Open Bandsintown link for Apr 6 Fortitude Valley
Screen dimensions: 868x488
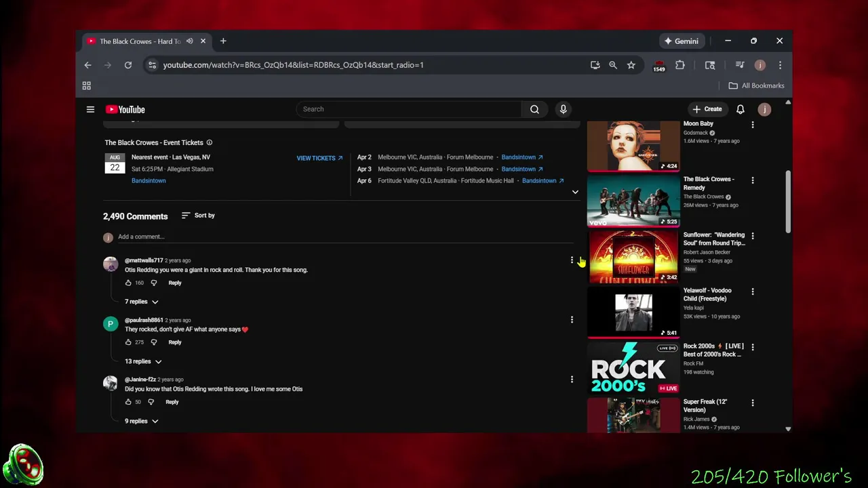click(543, 180)
